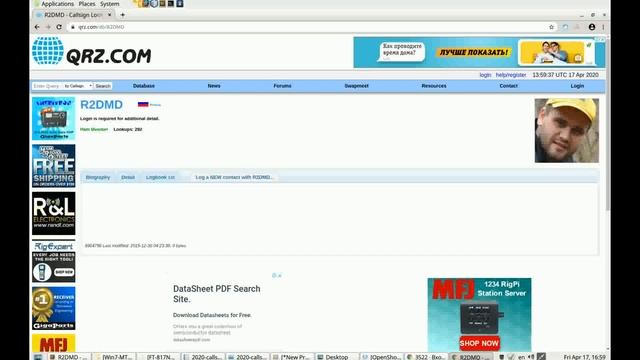Open the Free Shipping sidebar ad

click(53, 166)
